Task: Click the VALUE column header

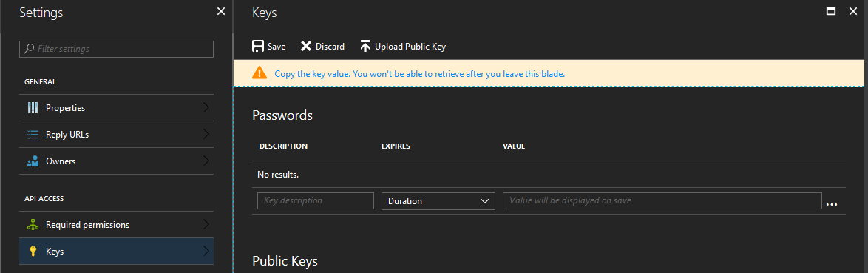Action: tap(514, 146)
